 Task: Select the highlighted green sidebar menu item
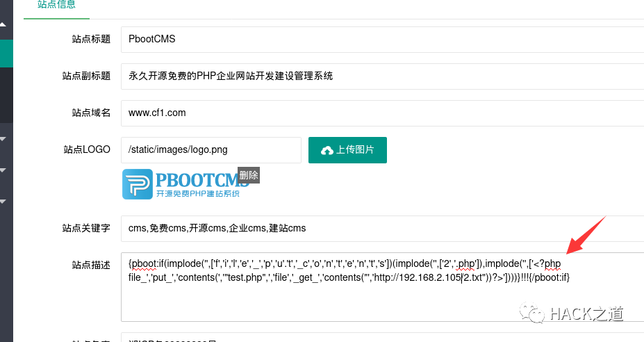(6, 54)
